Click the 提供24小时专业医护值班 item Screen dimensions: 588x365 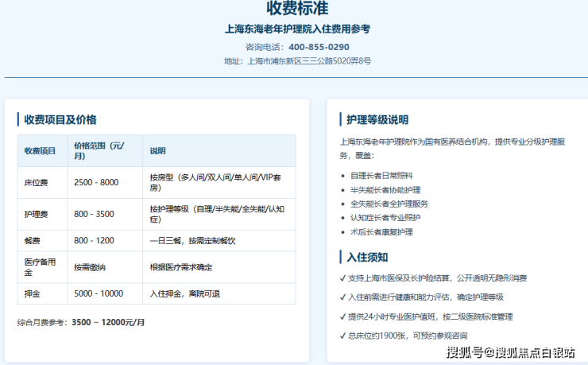(426, 316)
